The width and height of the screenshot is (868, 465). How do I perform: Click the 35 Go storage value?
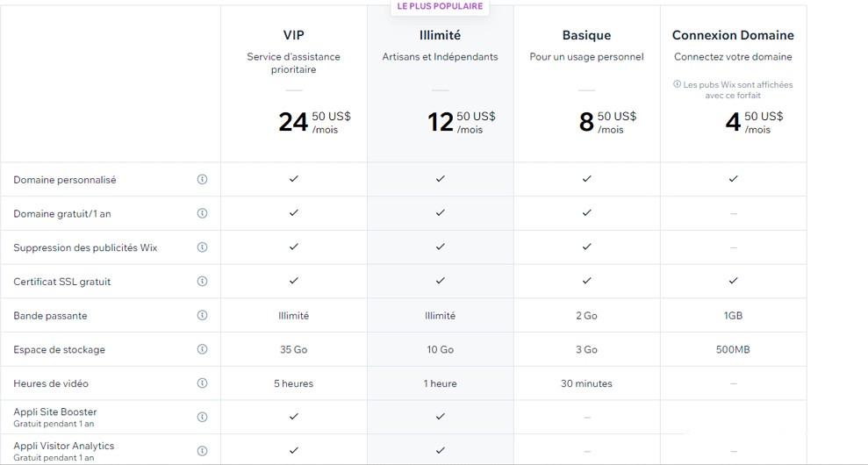point(293,349)
